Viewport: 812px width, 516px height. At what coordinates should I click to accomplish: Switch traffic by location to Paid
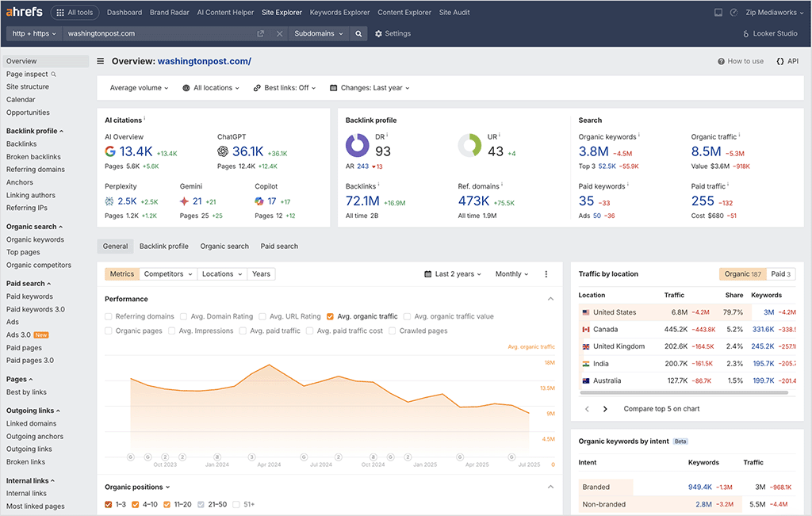pyautogui.click(x=780, y=274)
